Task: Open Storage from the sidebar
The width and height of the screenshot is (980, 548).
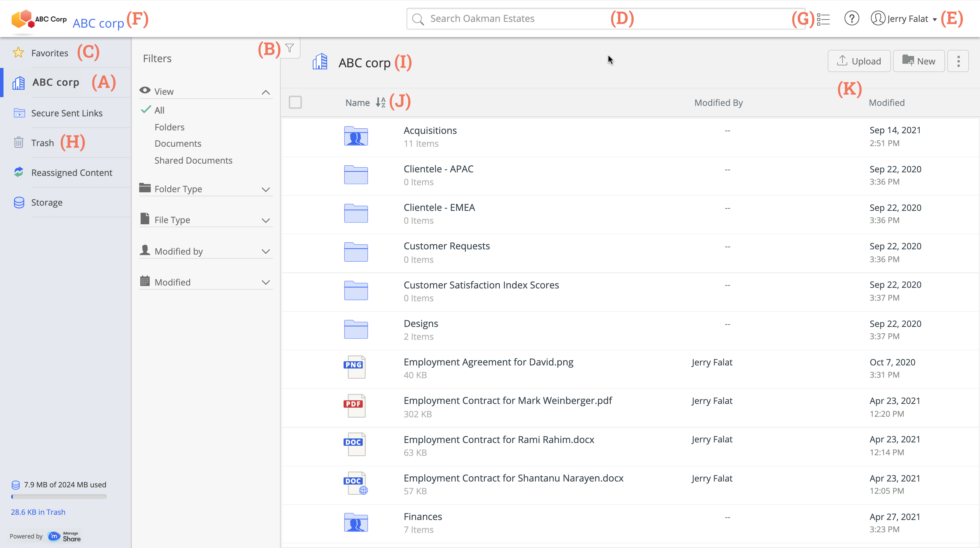Action: (46, 202)
